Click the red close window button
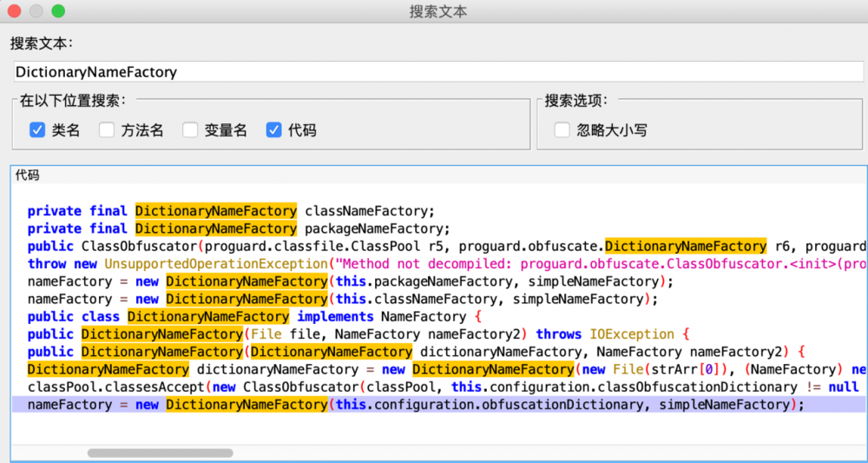Screen dimensions: 868x463 (x=14, y=10)
